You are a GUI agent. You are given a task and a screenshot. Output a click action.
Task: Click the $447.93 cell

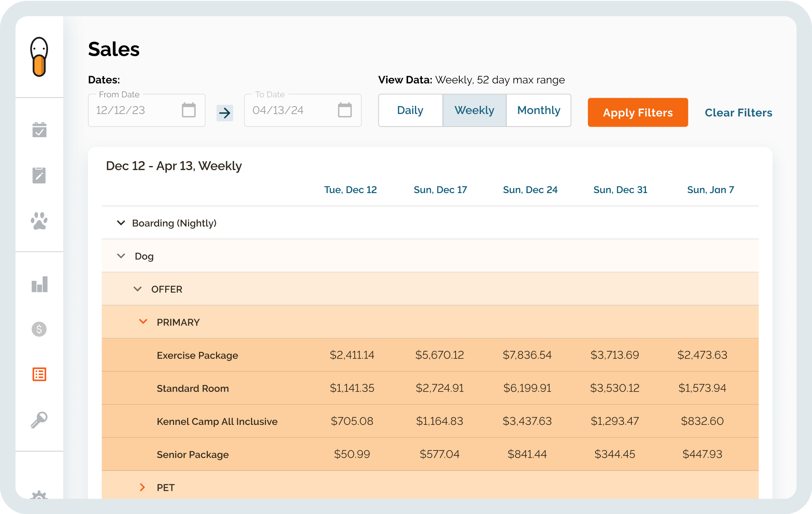702,454
